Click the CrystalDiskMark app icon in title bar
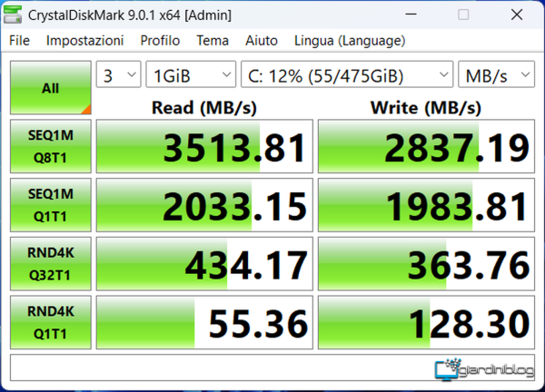The width and height of the screenshot is (545, 392). pyautogui.click(x=13, y=15)
